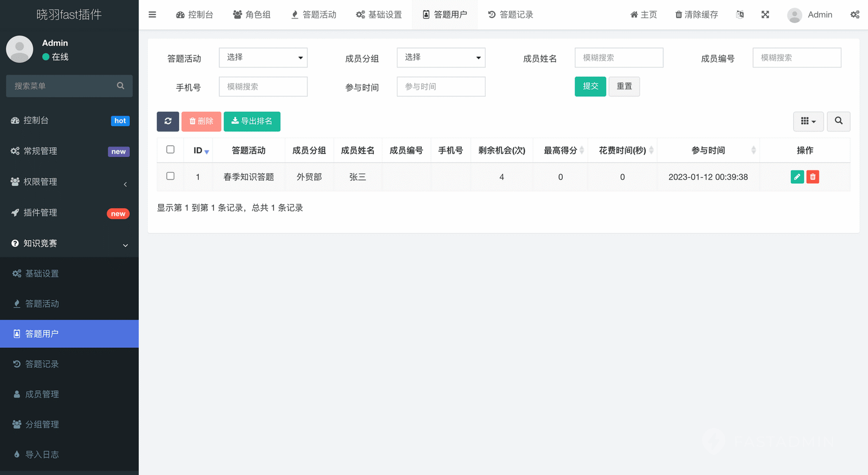Screen dimensions: 868x475
Task: Sort by the 最高得分 column header
Action: 560,150
